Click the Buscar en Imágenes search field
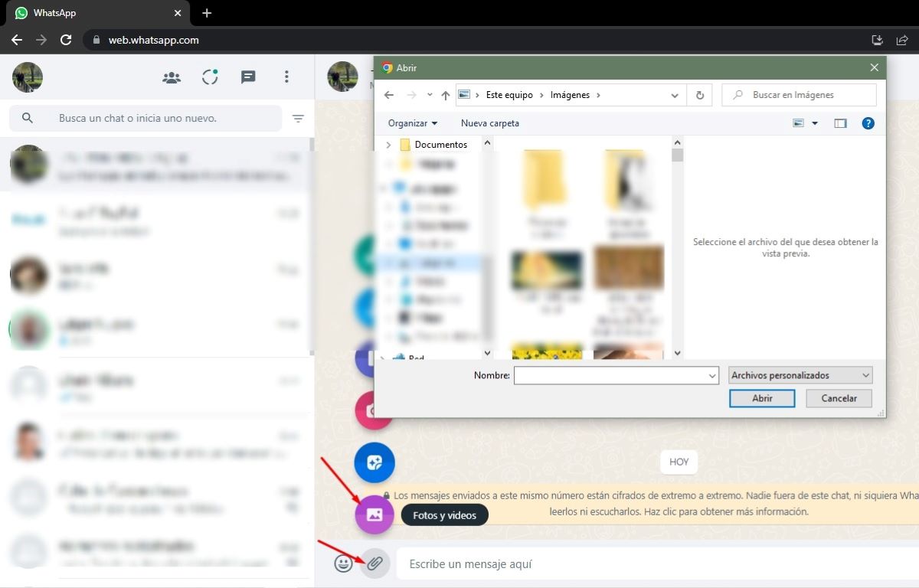The height and width of the screenshot is (588, 919). point(799,95)
